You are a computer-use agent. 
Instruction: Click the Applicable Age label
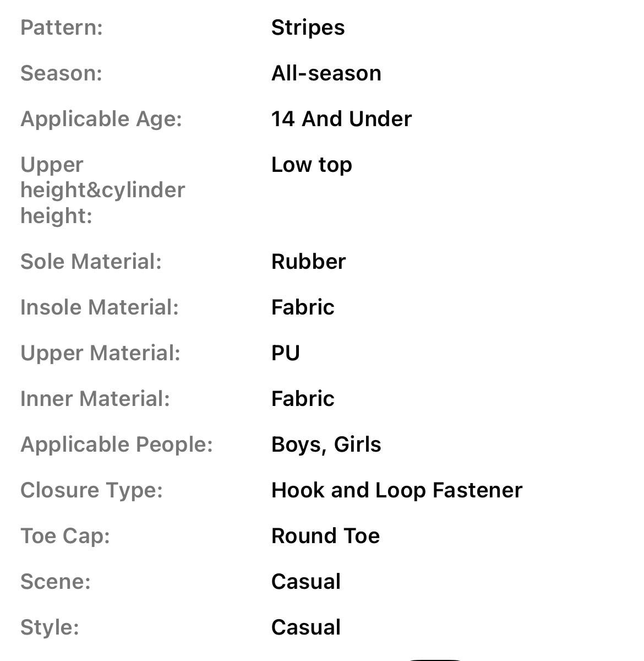coord(101,119)
